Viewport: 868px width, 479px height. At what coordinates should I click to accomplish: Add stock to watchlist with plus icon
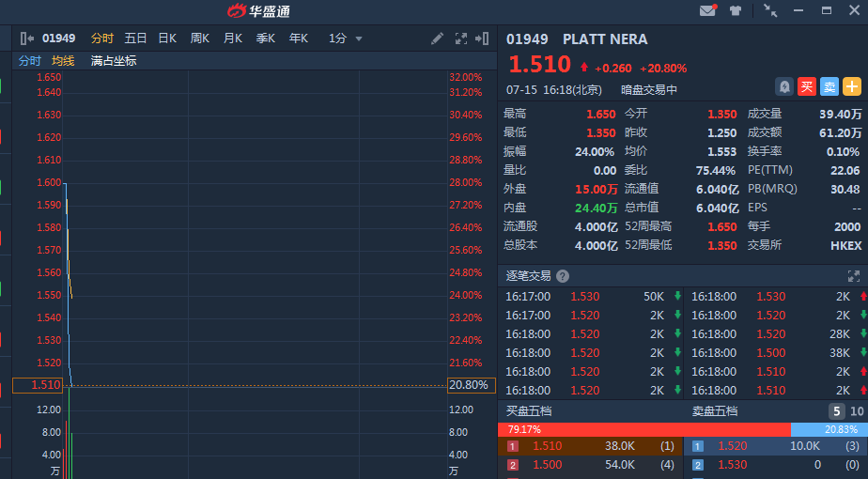(851, 86)
